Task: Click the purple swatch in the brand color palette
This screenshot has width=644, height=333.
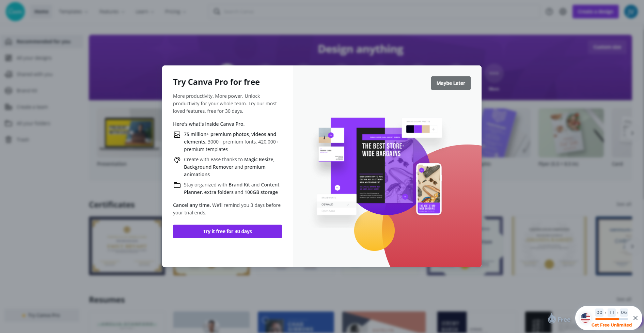Action: coord(418,129)
